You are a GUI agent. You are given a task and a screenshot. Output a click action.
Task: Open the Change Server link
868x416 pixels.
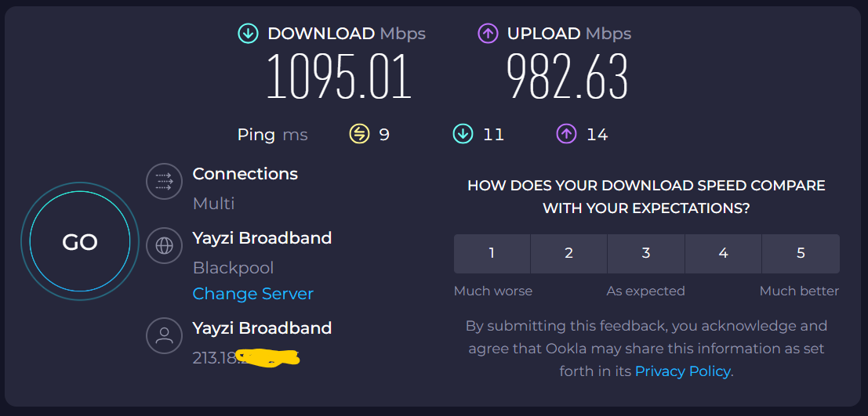click(253, 294)
